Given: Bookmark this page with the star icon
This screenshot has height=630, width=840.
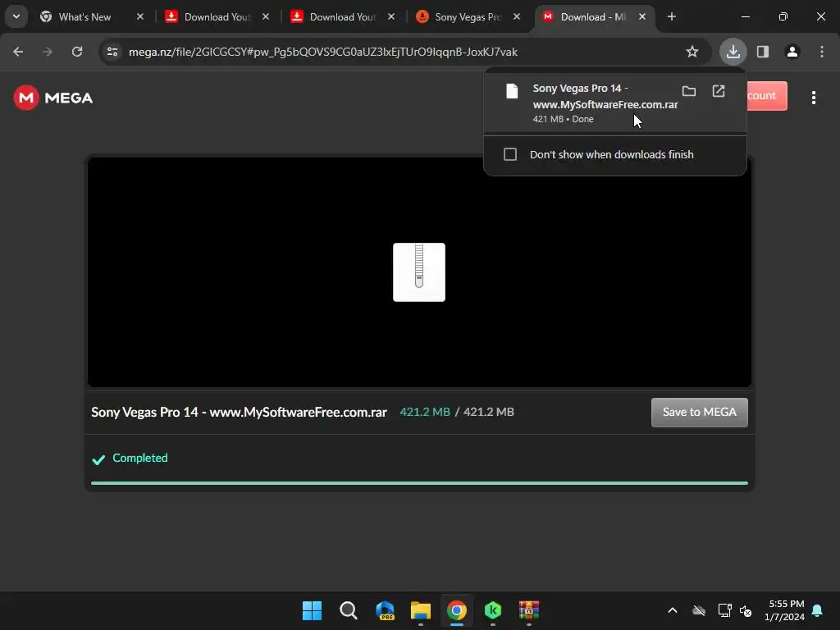Looking at the screenshot, I should tap(692, 52).
